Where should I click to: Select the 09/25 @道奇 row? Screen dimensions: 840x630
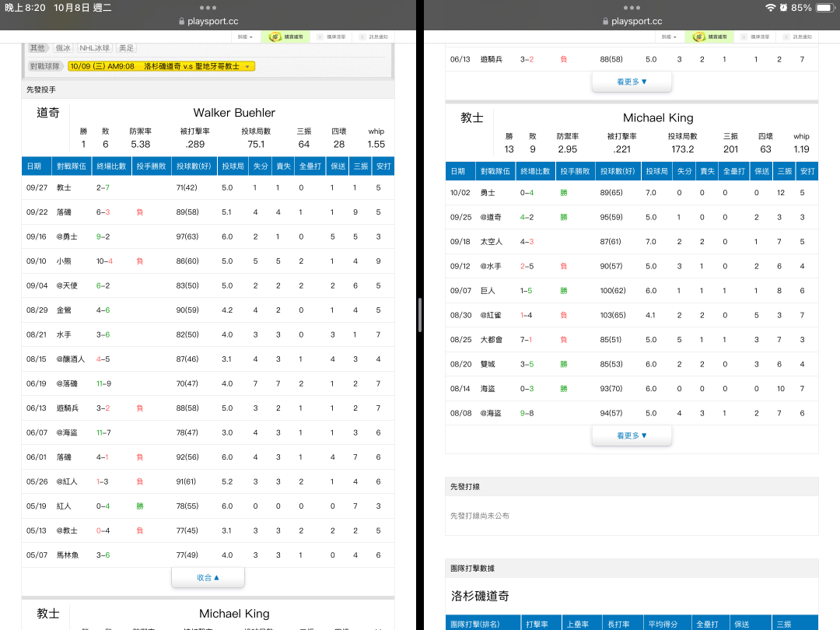632,217
